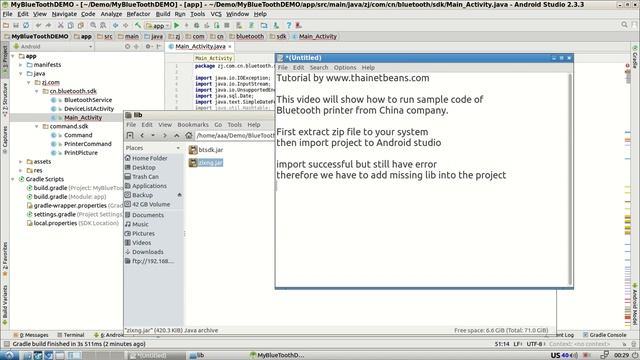Click the Help question mark icon in toolbar
This screenshot has height=360, width=640.
pyautogui.click(x=289, y=25)
